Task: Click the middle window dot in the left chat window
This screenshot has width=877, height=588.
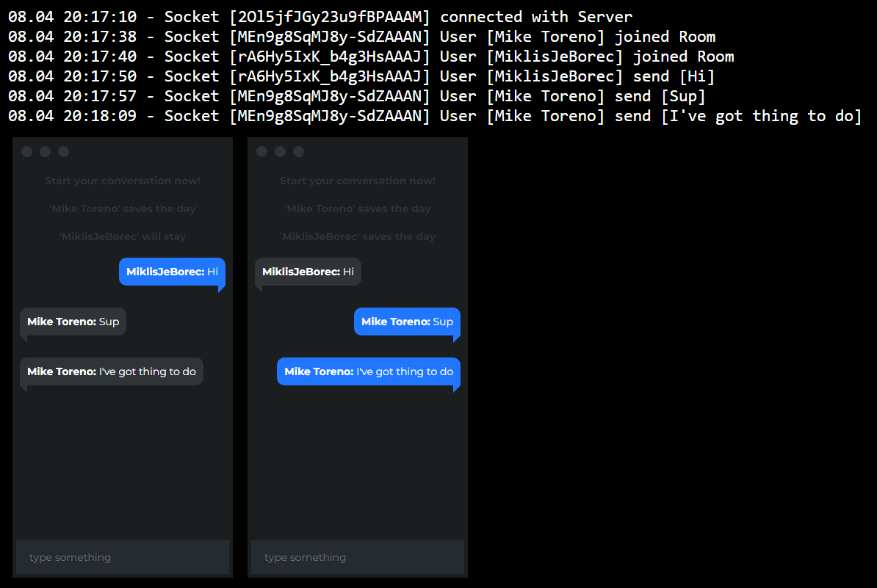Action: click(46, 151)
